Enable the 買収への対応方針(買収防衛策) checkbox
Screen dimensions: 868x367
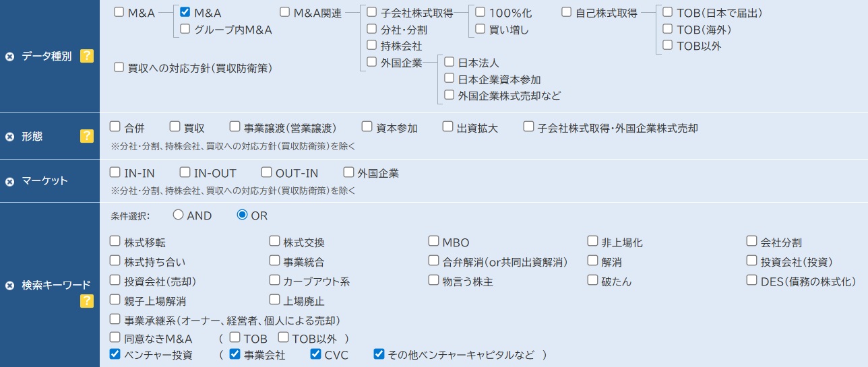tap(119, 67)
